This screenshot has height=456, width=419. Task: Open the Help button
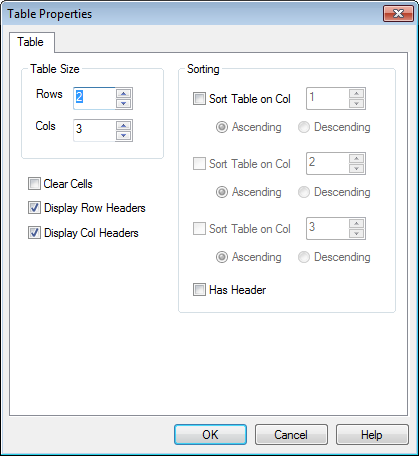coord(372,435)
